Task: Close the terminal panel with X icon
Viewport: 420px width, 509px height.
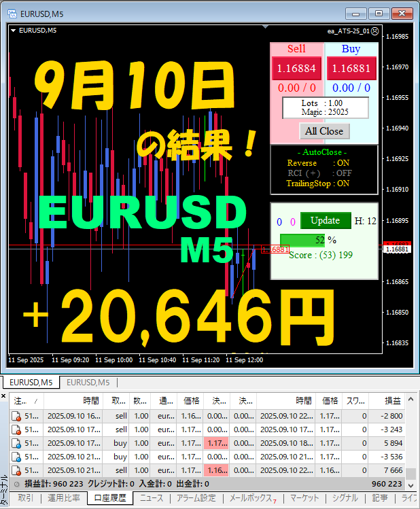Action: pos(3,396)
